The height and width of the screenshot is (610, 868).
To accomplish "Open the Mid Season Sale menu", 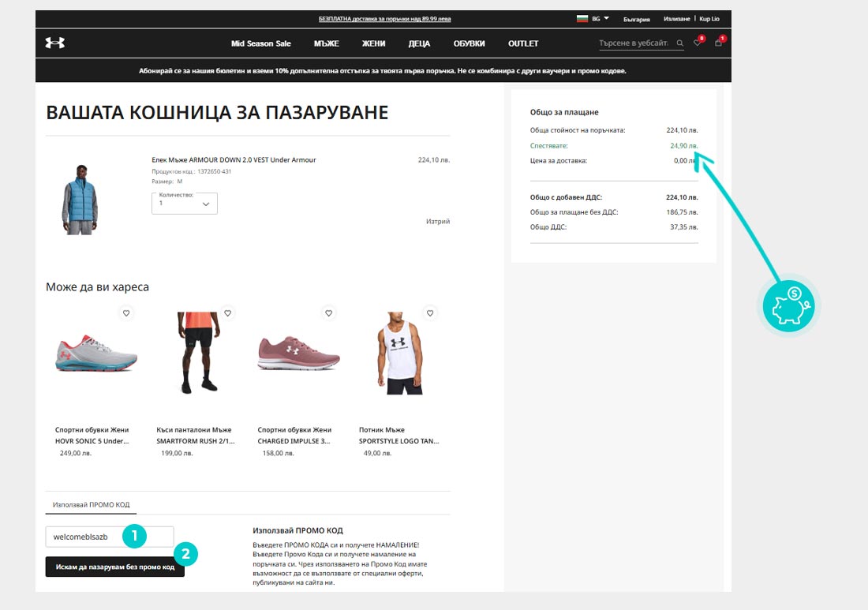I will [260, 43].
